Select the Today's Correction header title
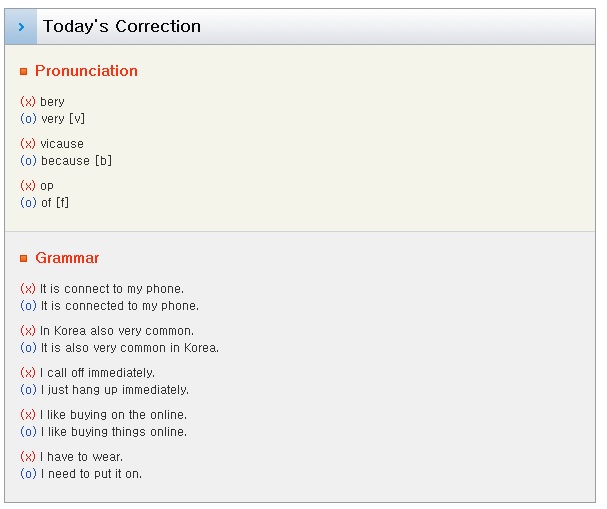 click(122, 26)
